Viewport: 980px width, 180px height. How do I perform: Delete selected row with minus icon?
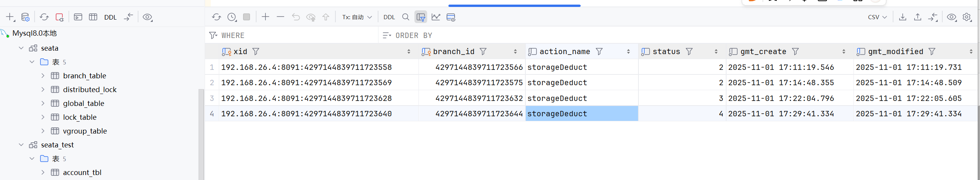[280, 17]
